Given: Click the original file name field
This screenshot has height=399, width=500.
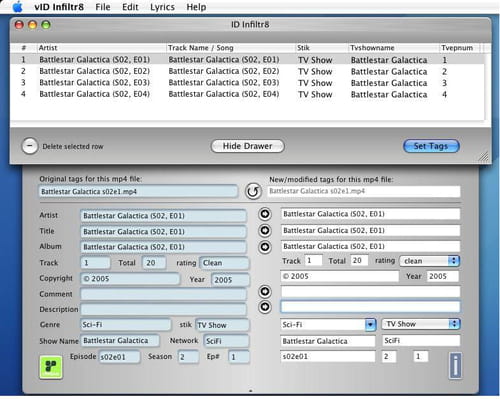Looking at the screenshot, I should click(x=138, y=192).
